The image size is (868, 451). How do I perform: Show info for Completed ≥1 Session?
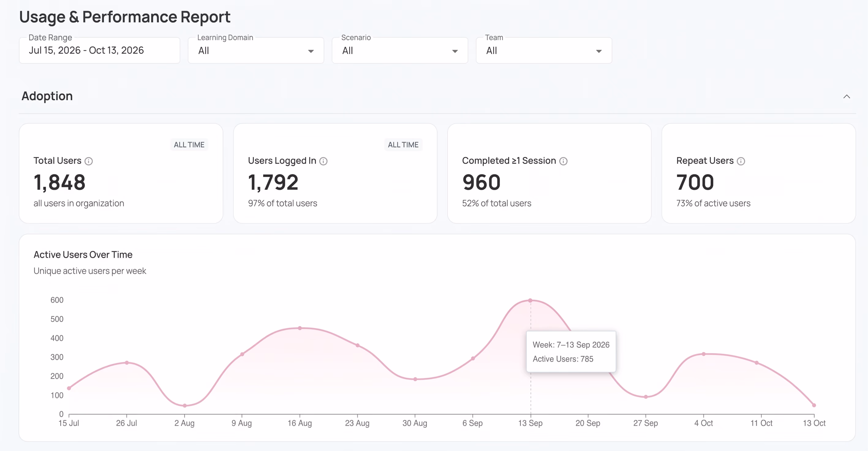pos(563,161)
